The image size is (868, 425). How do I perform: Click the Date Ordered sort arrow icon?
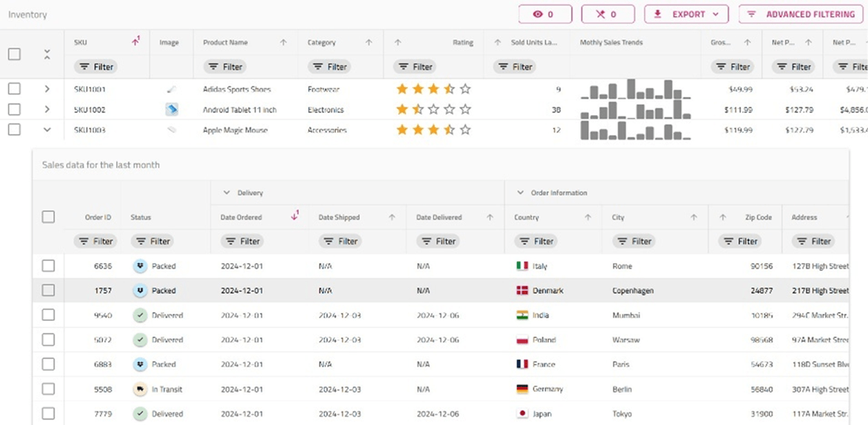point(295,216)
